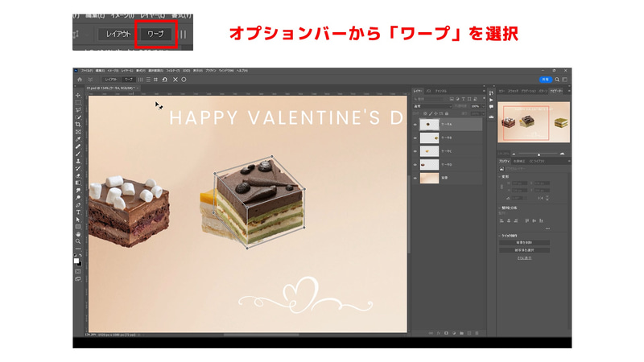The width and height of the screenshot is (644, 362).
Task: Collapse the 整列と分布 section
Action: pyautogui.click(x=500, y=208)
